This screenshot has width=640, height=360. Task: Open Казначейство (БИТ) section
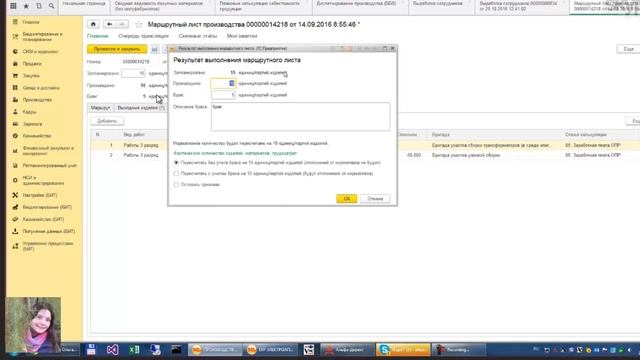tap(43, 219)
